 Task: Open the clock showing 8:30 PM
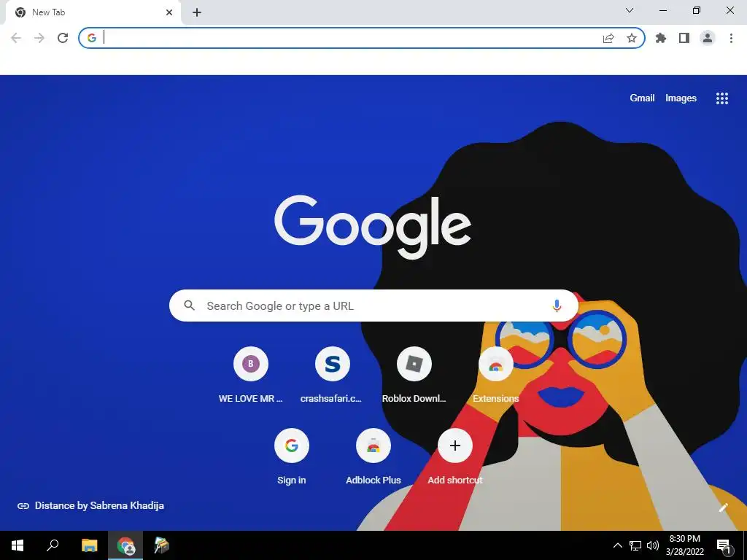coord(685,545)
